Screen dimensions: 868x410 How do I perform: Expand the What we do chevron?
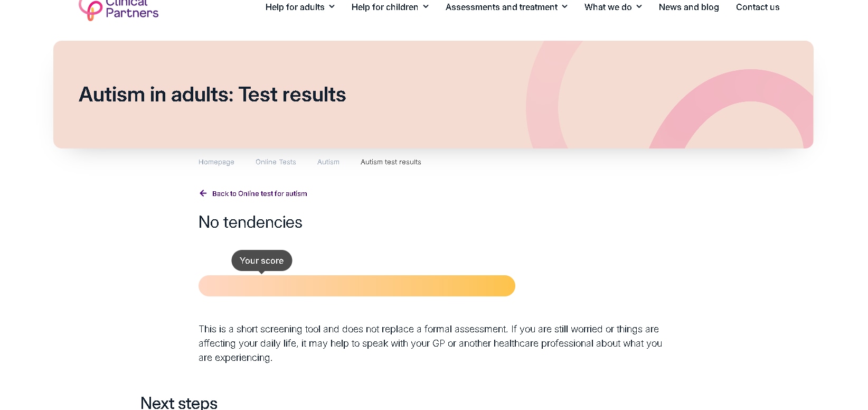tap(639, 7)
